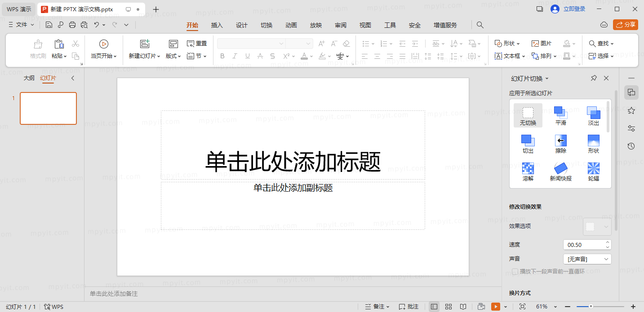Viewport: 644px width, 312px height.
Task: Select the 平滑 transition effect
Action: 560,116
